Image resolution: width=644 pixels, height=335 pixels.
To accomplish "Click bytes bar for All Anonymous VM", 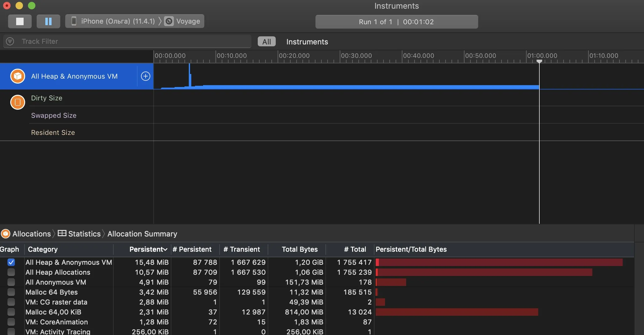I will click(x=391, y=282).
